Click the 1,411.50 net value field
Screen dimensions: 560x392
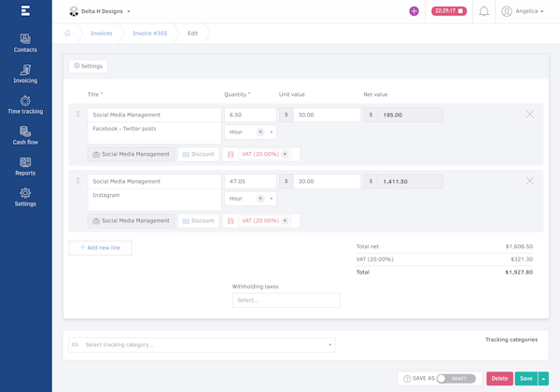411,181
